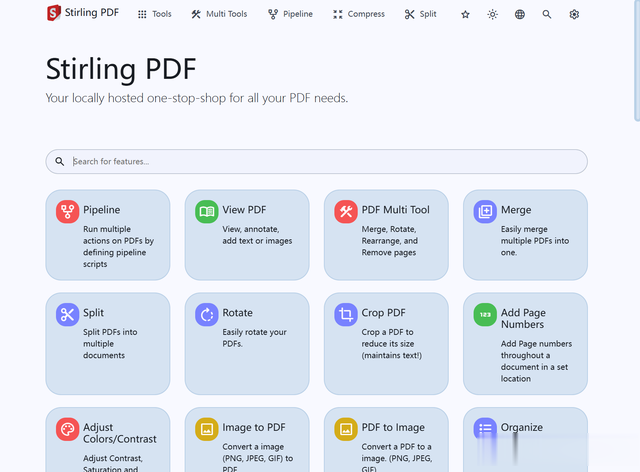This screenshot has width=640, height=472.
Task: Click the Stirling PDF navbar brand text
Action: click(x=92, y=13)
